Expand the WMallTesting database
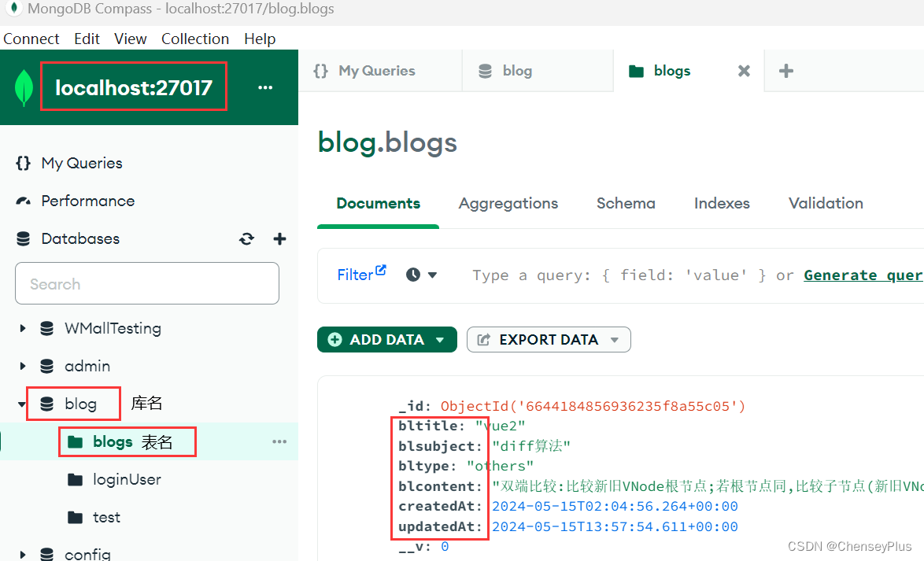 pyautogui.click(x=22, y=328)
